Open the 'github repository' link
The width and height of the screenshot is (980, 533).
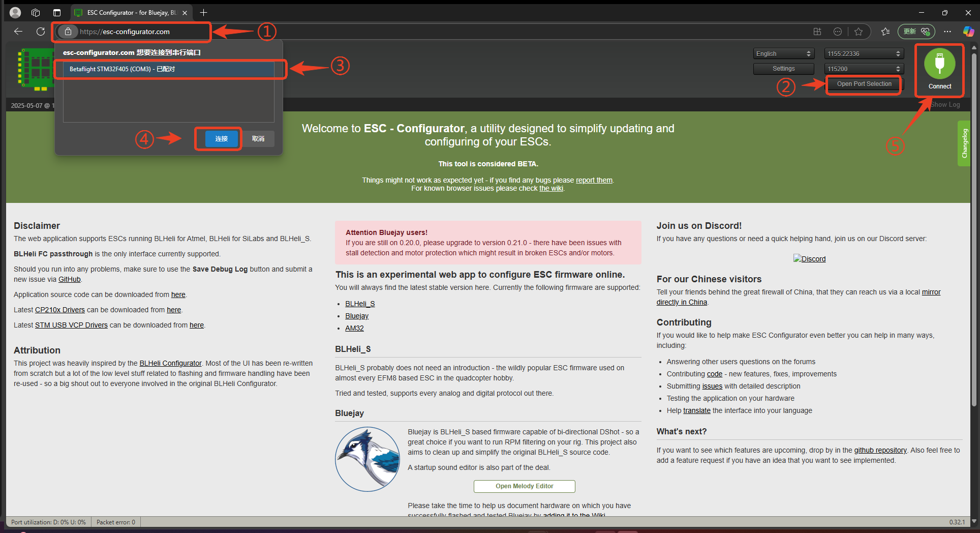pyautogui.click(x=880, y=450)
